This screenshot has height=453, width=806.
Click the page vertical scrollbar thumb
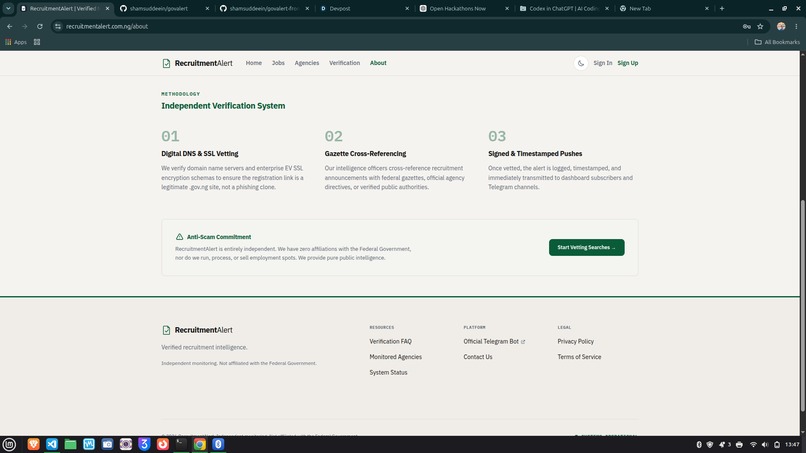pos(803,305)
